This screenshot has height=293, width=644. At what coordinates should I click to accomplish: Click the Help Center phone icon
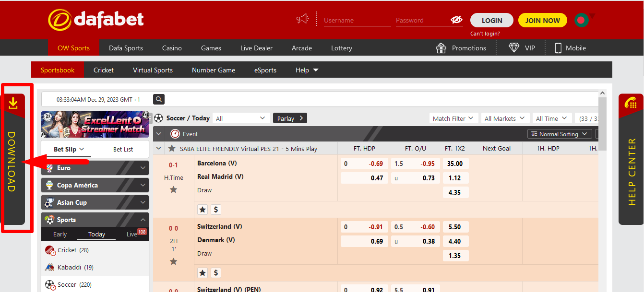click(631, 103)
